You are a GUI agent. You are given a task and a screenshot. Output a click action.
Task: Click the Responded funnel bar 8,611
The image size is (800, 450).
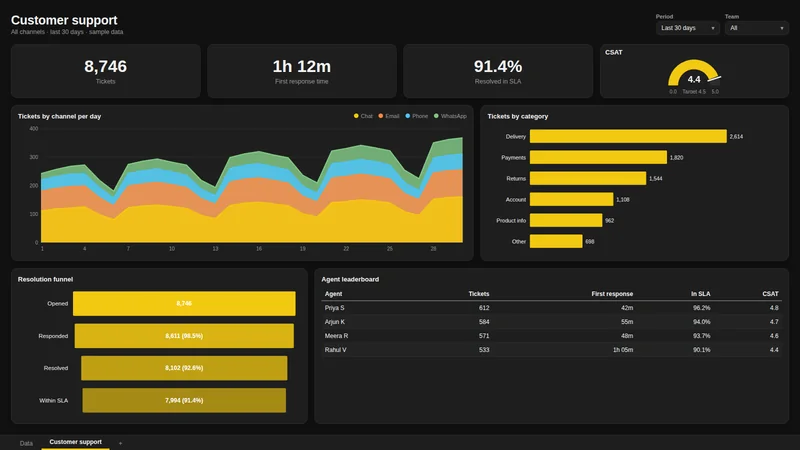click(x=184, y=336)
